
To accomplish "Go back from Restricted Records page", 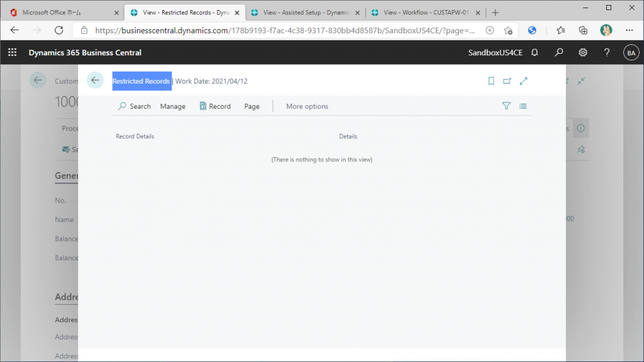I will tap(96, 80).
